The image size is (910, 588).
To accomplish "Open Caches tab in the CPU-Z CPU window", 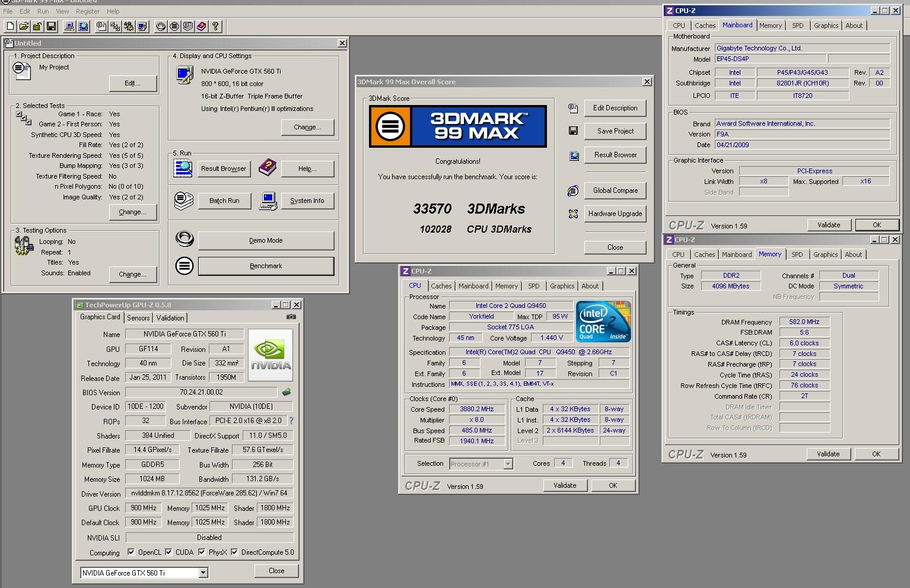I will tap(441, 286).
